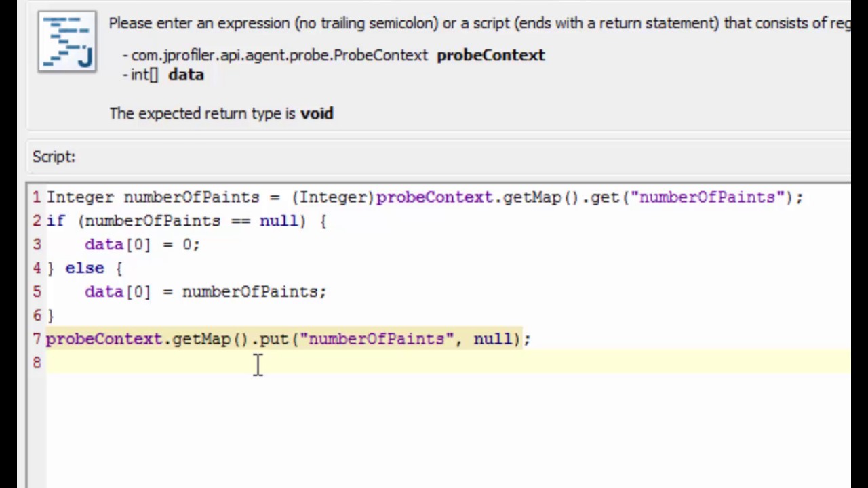Click the script editor icon
Viewport: 868px width, 488px height.
[x=67, y=41]
